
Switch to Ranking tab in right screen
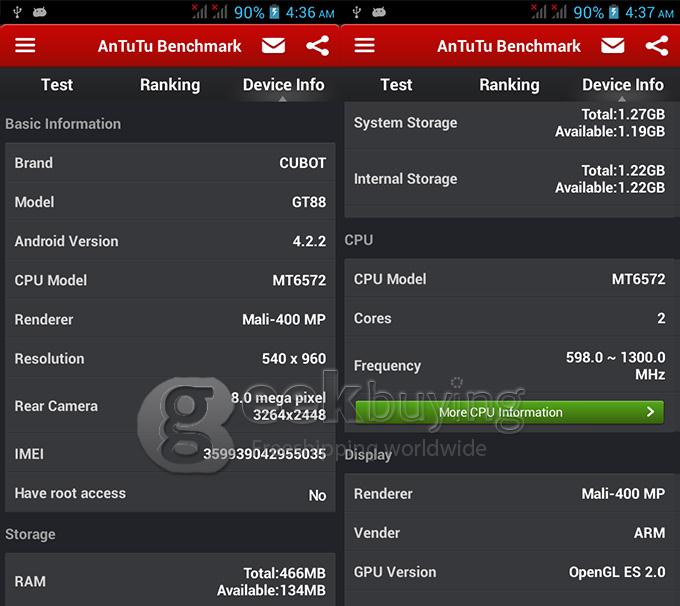click(x=509, y=85)
